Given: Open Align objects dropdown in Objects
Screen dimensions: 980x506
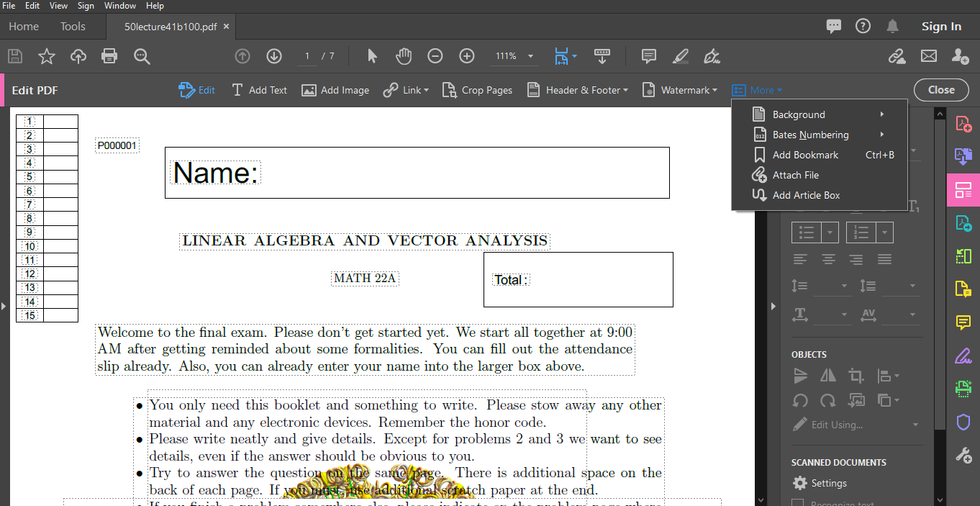Looking at the screenshot, I should click(889, 376).
